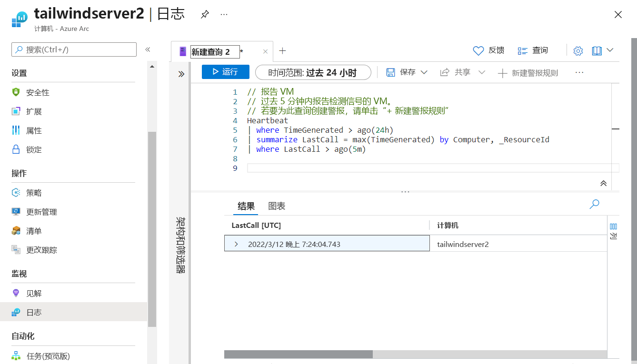Click the 共享 share icon
This screenshot has height=364, width=637.
tap(445, 72)
